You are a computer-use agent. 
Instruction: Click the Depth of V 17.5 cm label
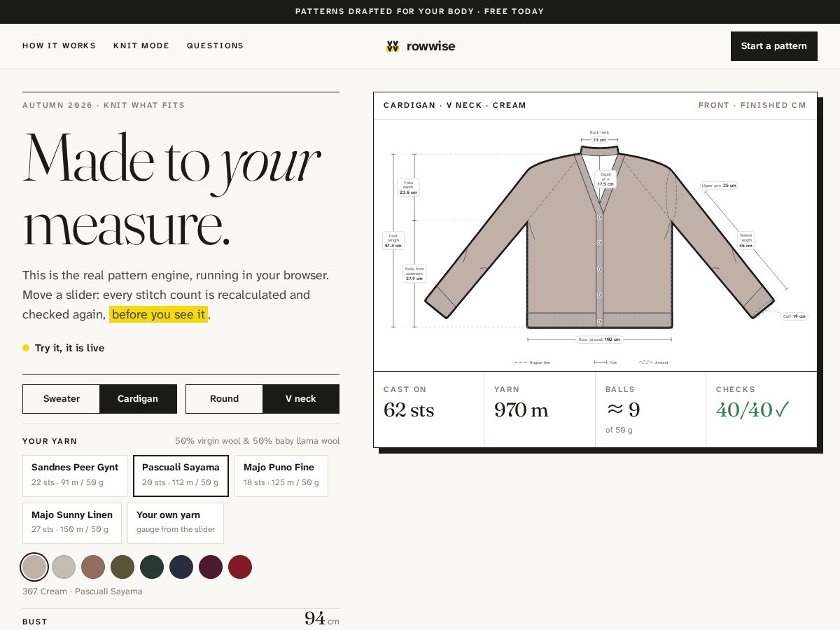tap(605, 179)
